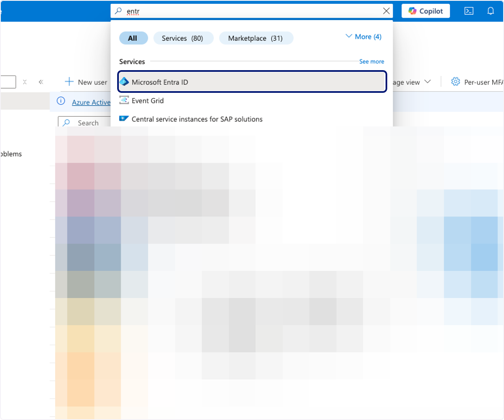
Task: Filter results by Services (80)
Action: 184,38
